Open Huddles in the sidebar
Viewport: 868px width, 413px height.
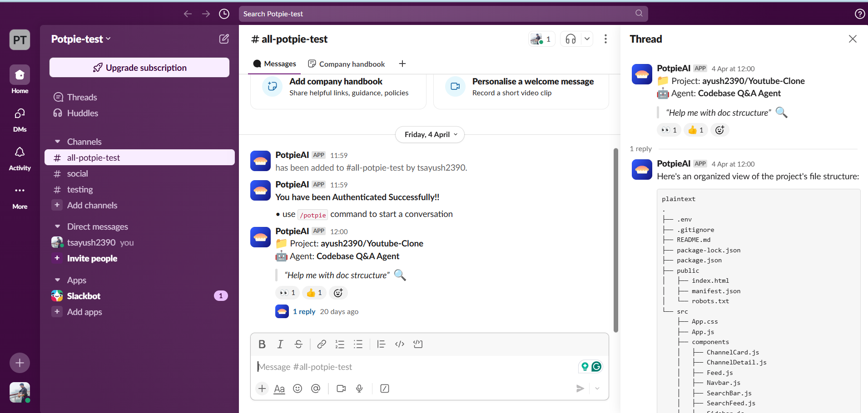[x=139, y=113]
